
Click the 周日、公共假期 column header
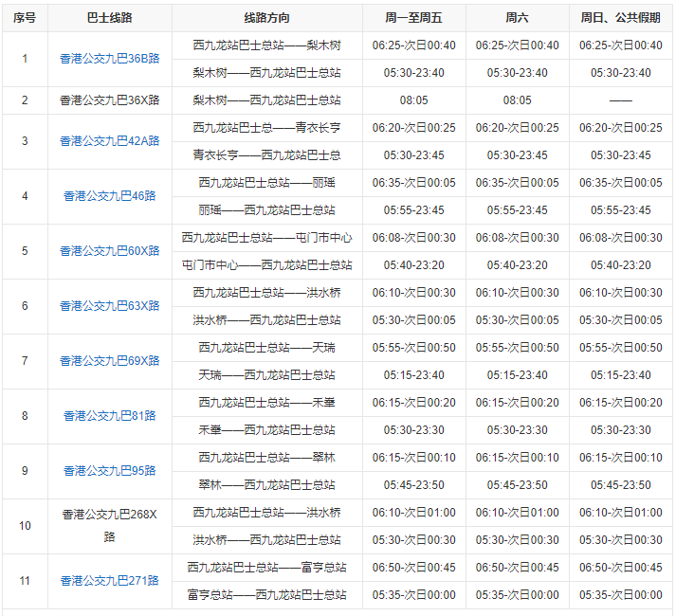(620, 18)
